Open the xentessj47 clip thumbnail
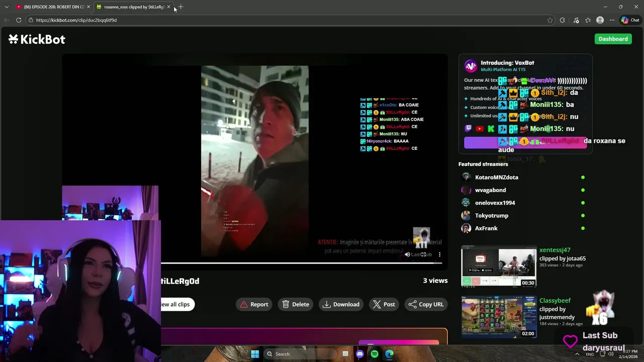 tap(499, 266)
